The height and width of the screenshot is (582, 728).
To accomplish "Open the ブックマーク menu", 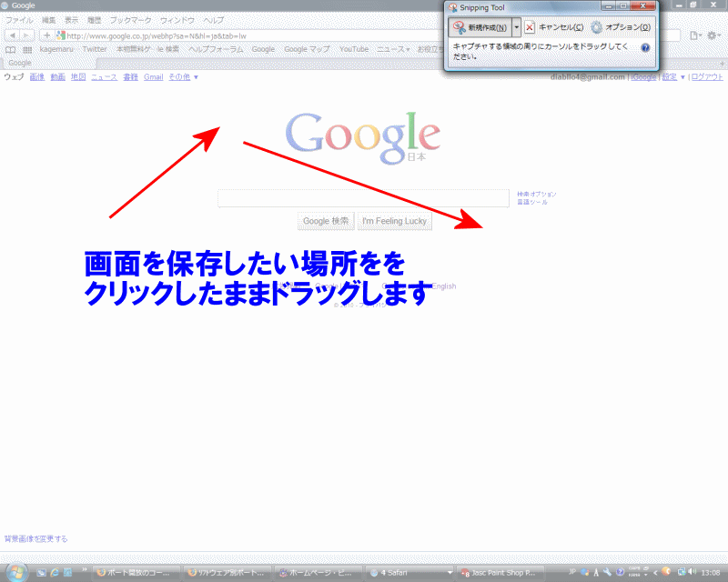I will (x=130, y=20).
